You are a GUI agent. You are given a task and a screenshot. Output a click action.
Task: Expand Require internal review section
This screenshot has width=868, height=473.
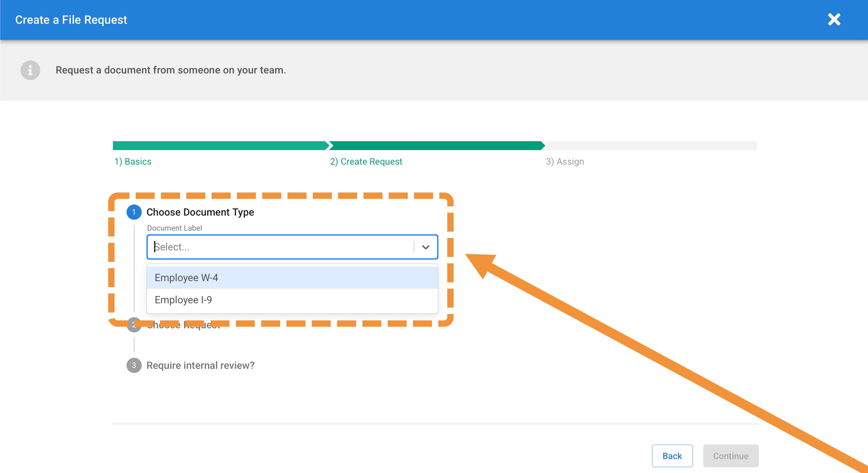pyautogui.click(x=200, y=365)
